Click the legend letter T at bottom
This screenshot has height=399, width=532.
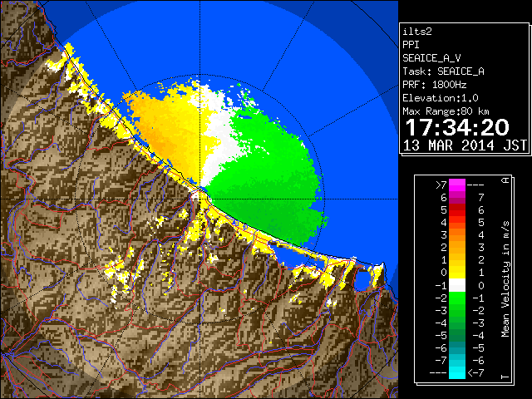(x=505, y=377)
